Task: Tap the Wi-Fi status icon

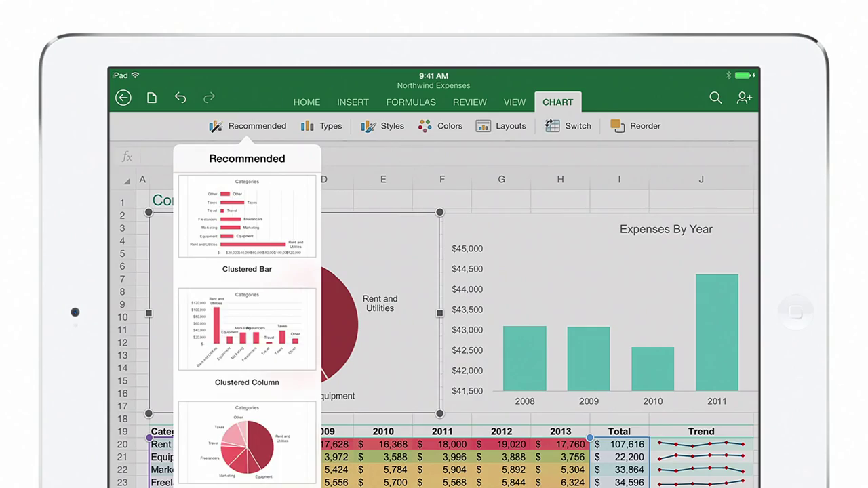Action: point(135,75)
